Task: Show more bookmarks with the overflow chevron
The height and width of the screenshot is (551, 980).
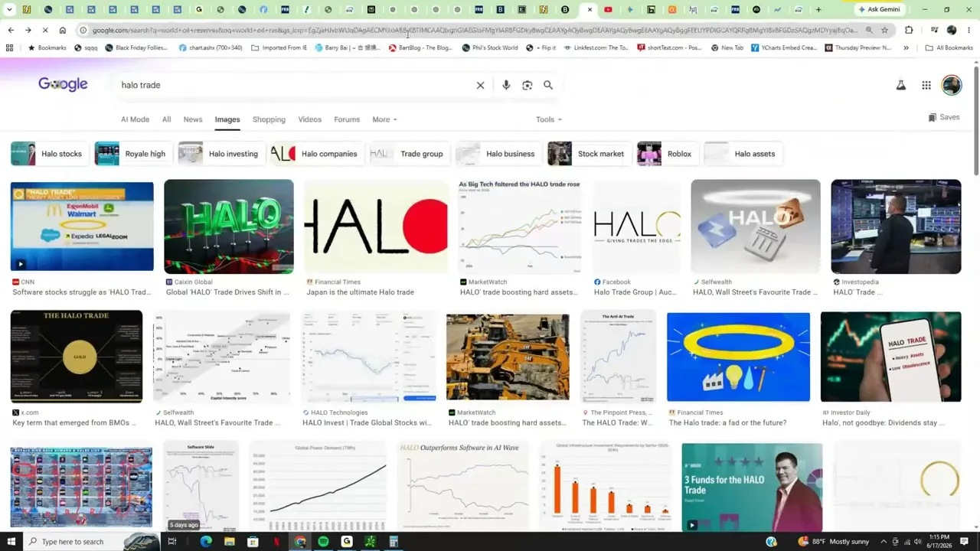Action: tap(906, 47)
